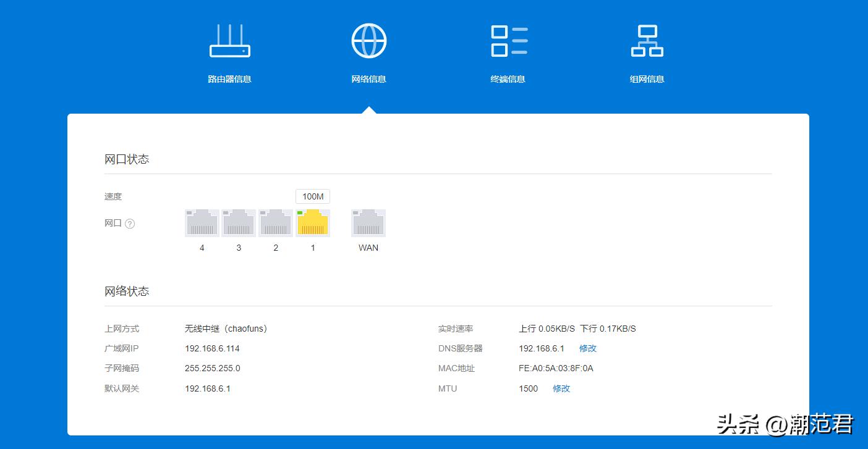Click the 无线中继 (chaofuns) connection text
The height and width of the screenshot is (449, 868).
click(x=226, y=329)
